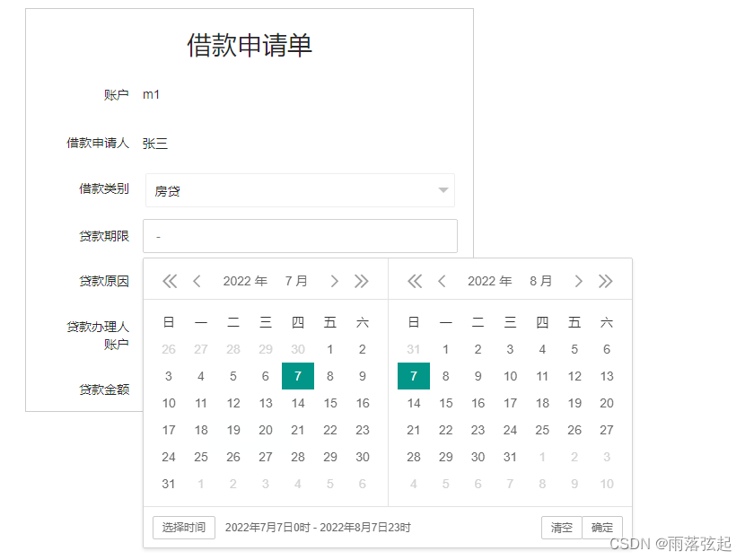This screenshot has width=745, height=560.
Task: Open year selector 2022 年 in left calendar
Action: tap(245, 281)
